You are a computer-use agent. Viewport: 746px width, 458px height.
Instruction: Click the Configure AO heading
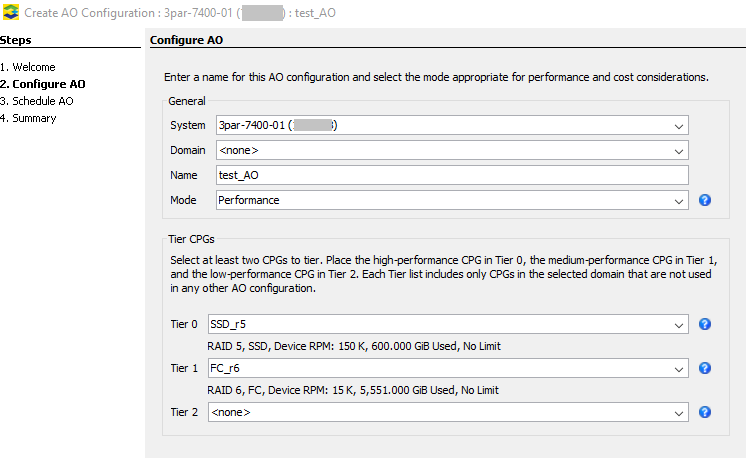(x=186, y=40)
